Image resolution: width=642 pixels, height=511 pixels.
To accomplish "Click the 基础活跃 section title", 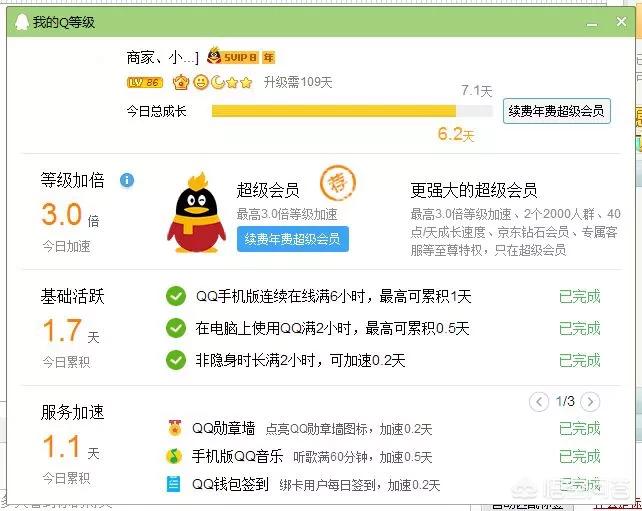I will click(x=72, y=296).
